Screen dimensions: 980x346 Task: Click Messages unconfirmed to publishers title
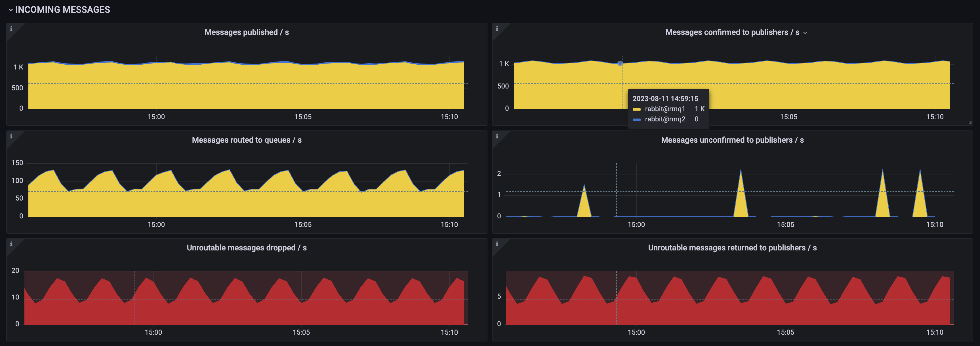coord(732,140)
